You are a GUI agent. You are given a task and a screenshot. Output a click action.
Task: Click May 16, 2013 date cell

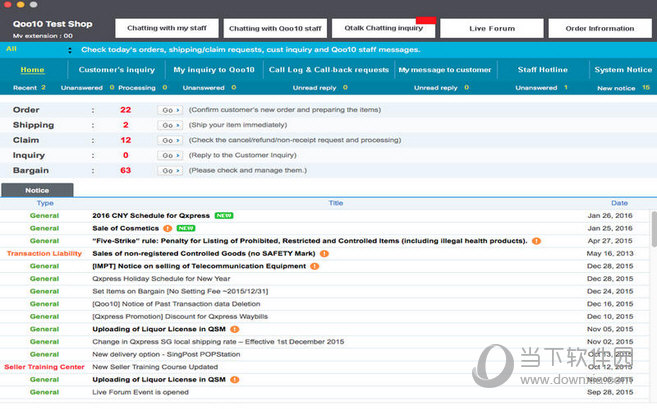[x=610, y=254]
